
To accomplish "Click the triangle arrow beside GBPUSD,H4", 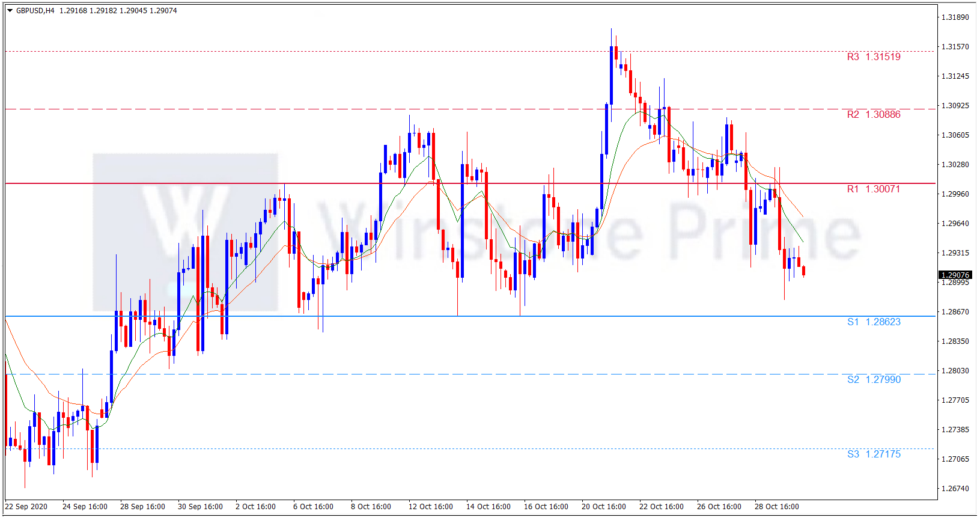I will (x=10, y=11).
